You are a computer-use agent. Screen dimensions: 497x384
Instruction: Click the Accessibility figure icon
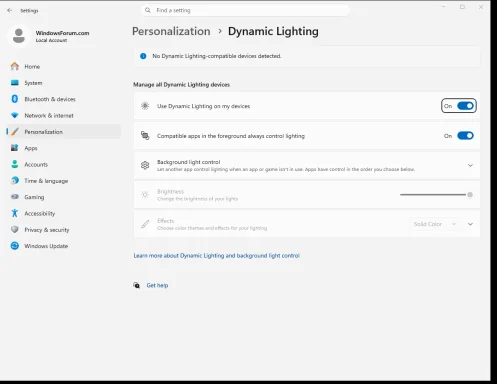click(x=15, y=213)
